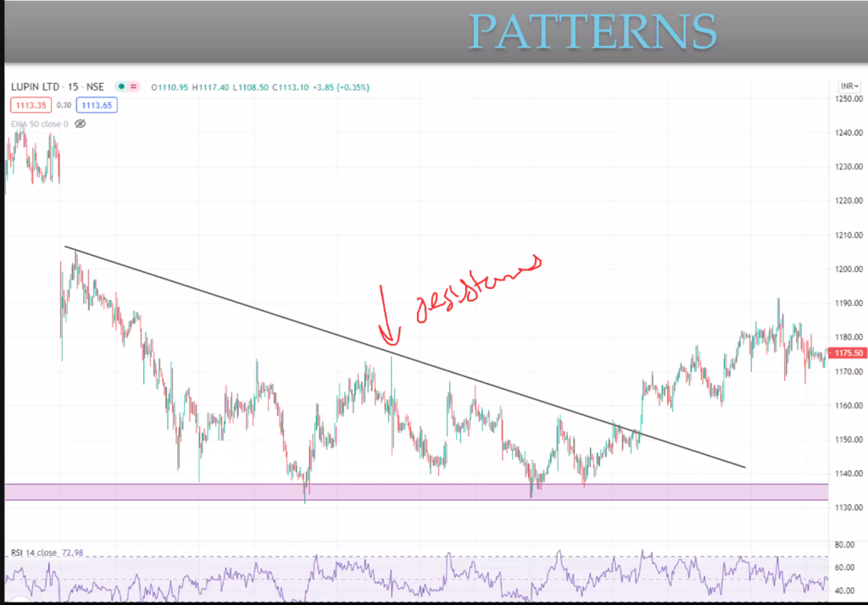Click the 1200.00 price axis level
Screen dimensions: 868x605
tap(848, 269)
